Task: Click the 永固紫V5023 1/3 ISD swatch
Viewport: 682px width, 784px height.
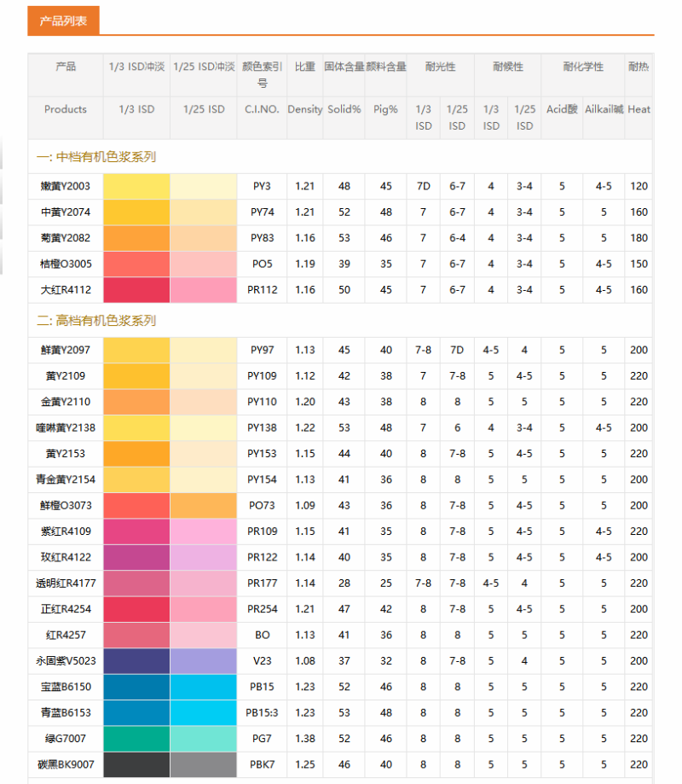Action: click(136, 661)
